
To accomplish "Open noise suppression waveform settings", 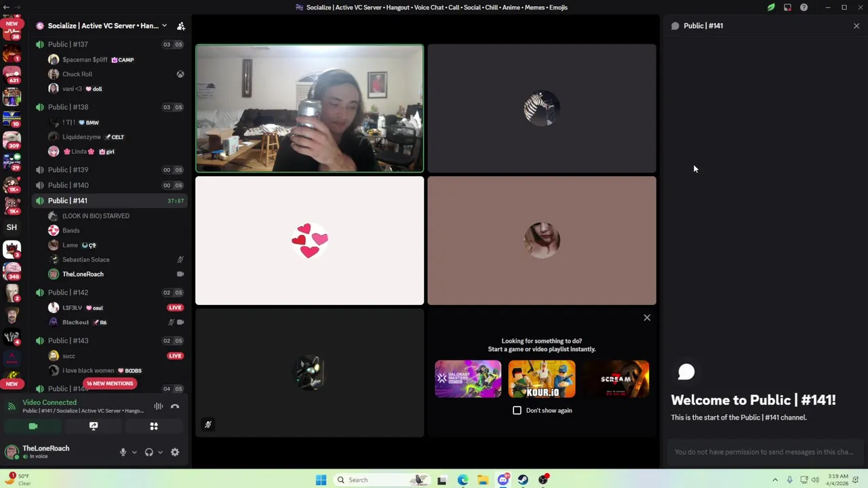I will point(158,407).
